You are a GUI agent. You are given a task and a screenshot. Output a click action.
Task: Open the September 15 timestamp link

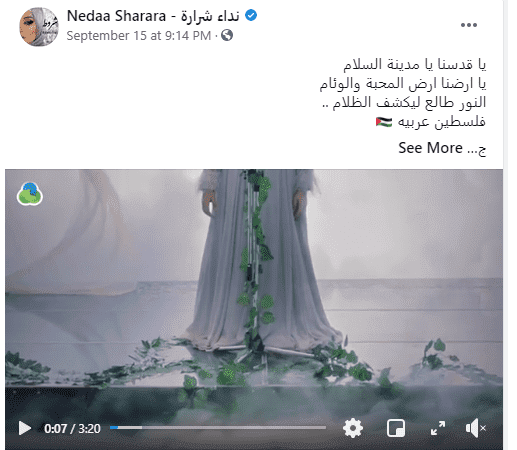[x=139, y=36]
